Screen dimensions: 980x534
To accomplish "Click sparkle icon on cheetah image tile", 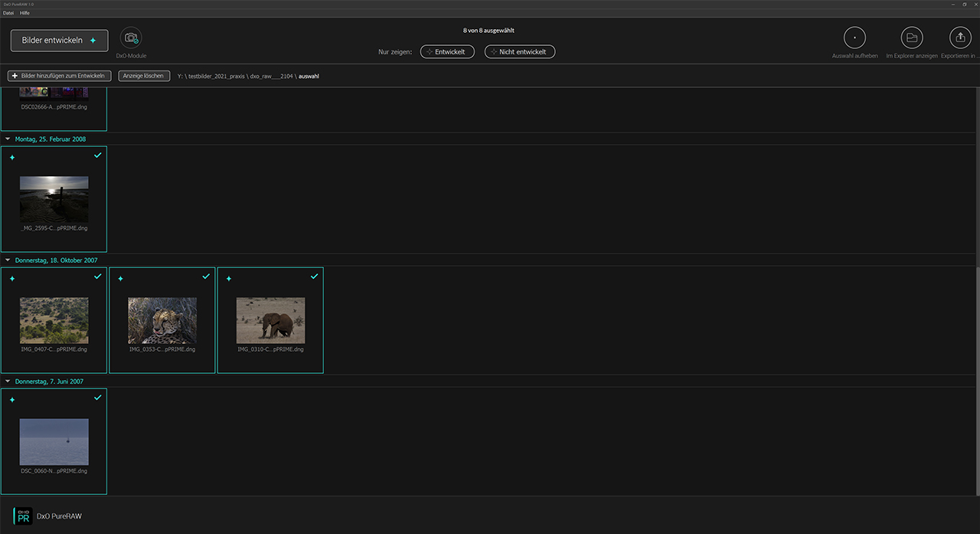I will (120, 279).
